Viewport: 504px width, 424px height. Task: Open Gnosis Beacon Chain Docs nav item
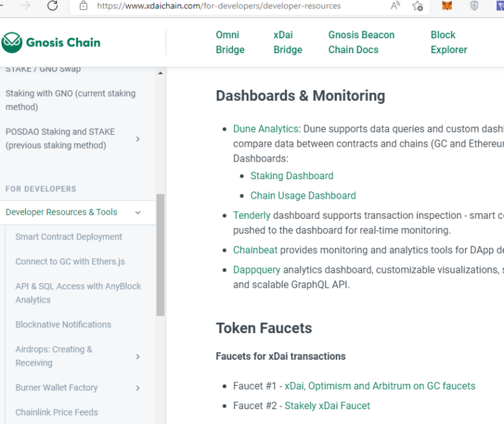[x=361, y=42]
